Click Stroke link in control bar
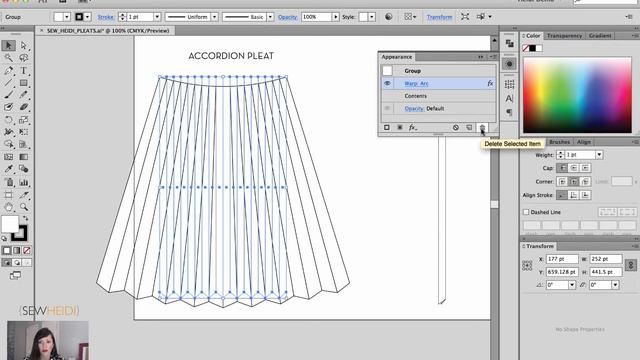640x360 pixels. point(105,17)
